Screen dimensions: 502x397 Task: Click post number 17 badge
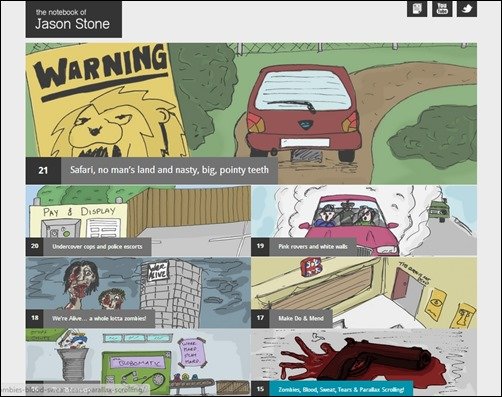click(x=260, y=318)
